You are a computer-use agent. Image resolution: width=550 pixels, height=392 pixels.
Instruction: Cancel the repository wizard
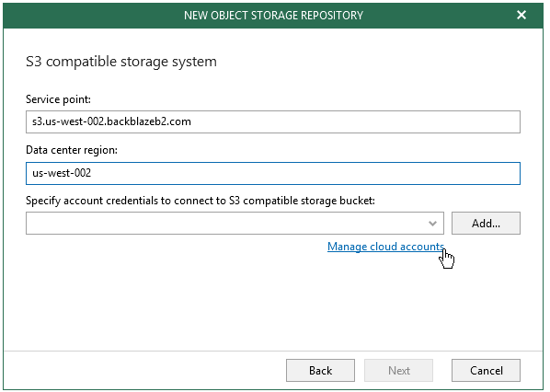486,370
